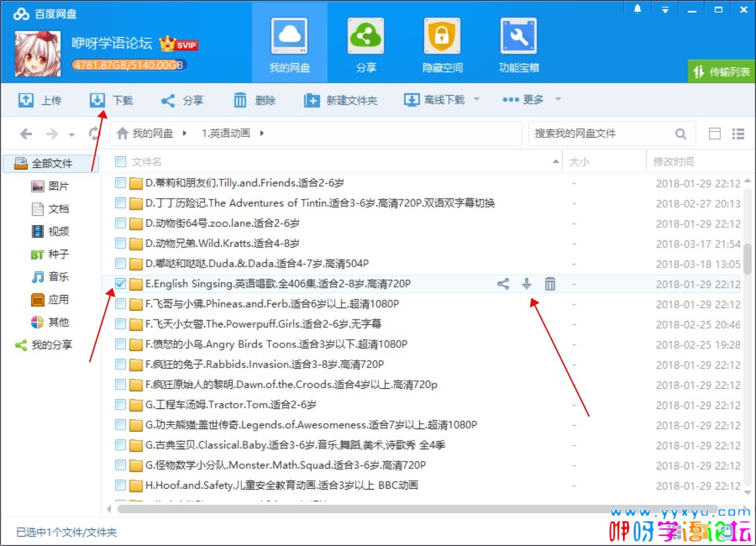Image resolution: width=756 pixels, height=546 pixels.
Task: Check the Phineas.and.Ferb folder checkbox
Action: [x=120, y=304]
